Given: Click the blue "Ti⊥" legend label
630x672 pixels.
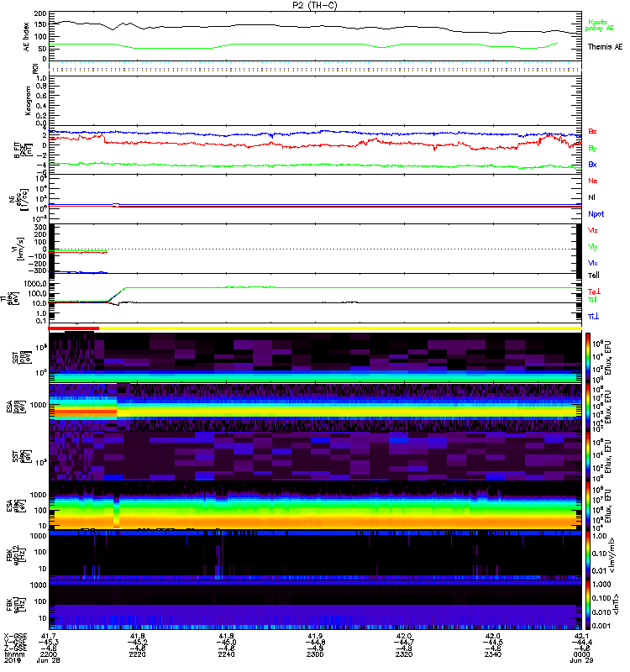Looking at the screenshot, I should tap(593, 317).
